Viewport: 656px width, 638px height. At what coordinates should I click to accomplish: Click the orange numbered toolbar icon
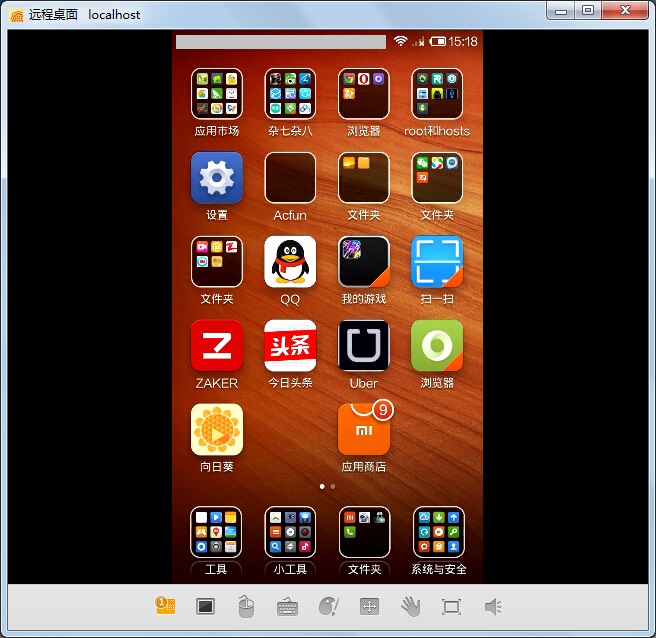165,606
